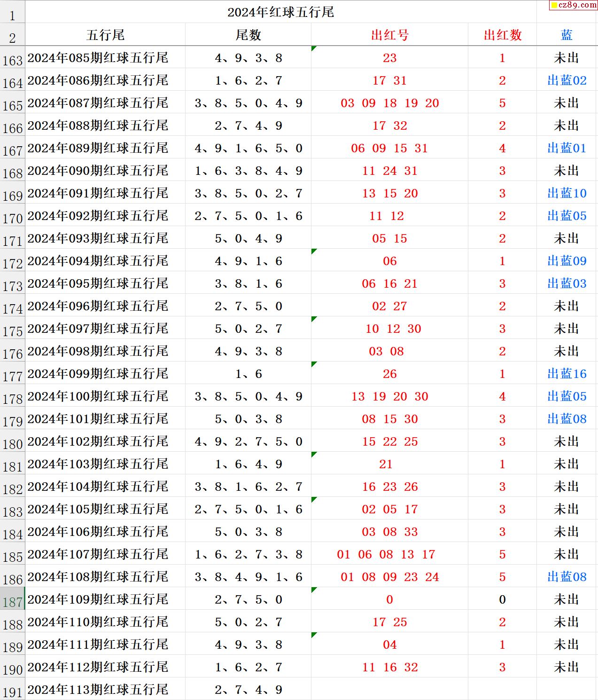Select red numbers 17 32 cell
This screenshot has width=598, height=700.
[x=389, y=126]
